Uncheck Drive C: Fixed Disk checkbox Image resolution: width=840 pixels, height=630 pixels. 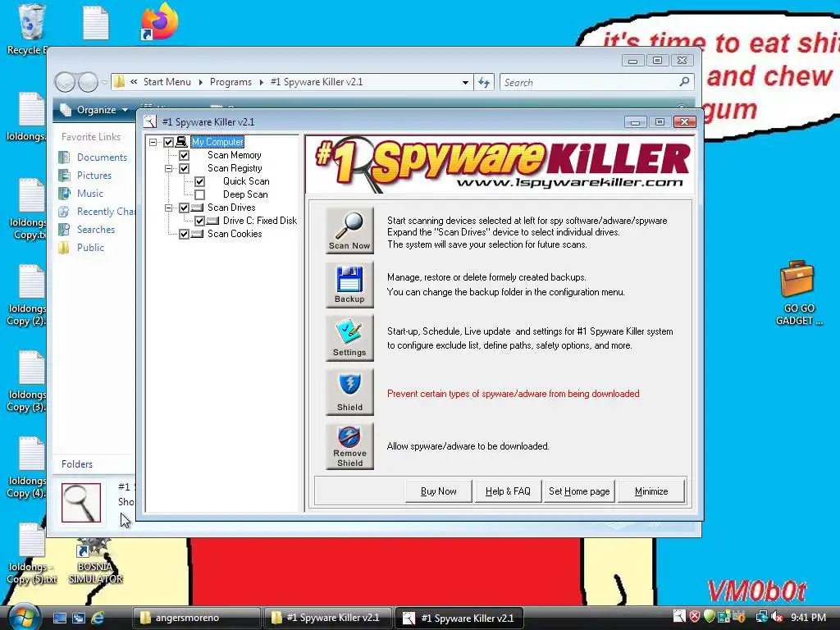200,221
